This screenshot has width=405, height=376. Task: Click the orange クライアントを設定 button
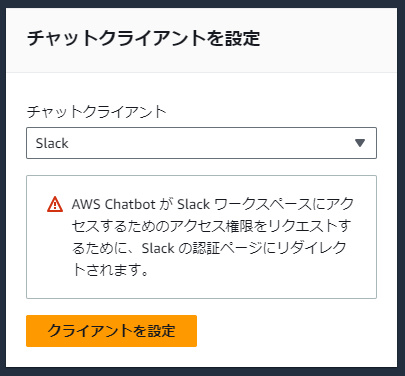click(111, 331)
